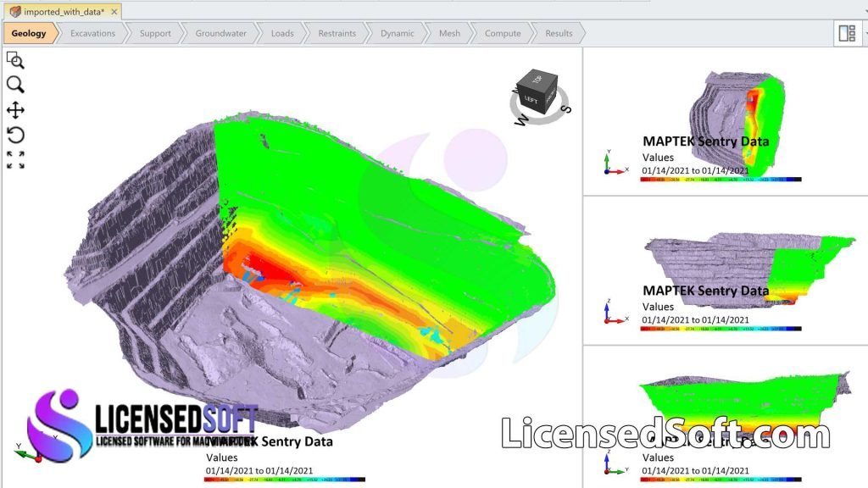Click the axis triad in the top-right viewport

614,164
